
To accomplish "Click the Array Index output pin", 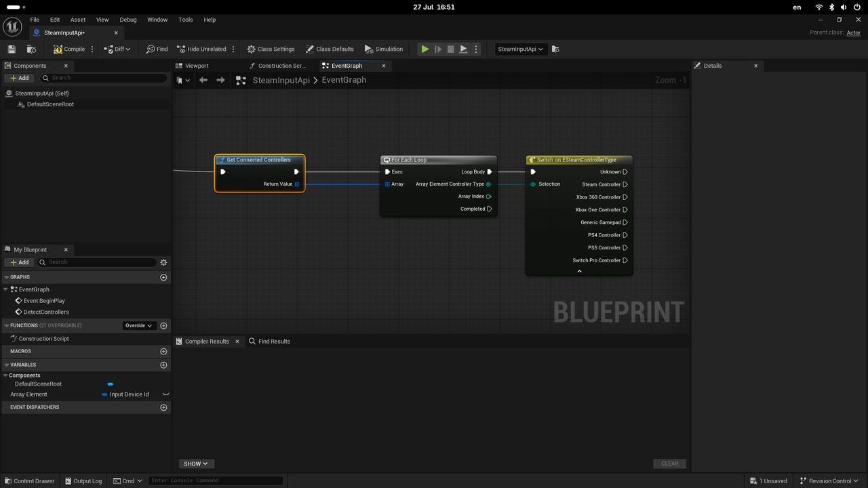I will coord(488,197).
